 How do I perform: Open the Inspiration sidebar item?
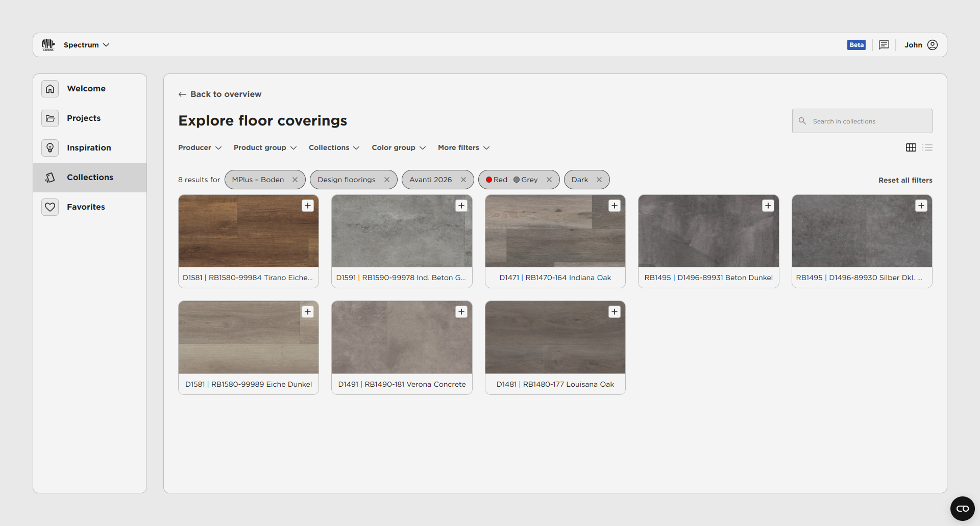click(89, 147)
